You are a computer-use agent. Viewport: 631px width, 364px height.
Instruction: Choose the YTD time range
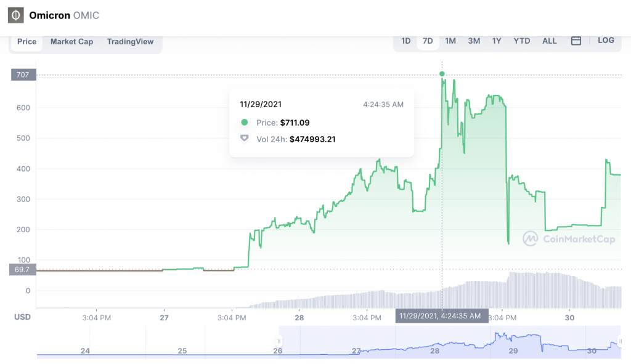coord(522,41)
